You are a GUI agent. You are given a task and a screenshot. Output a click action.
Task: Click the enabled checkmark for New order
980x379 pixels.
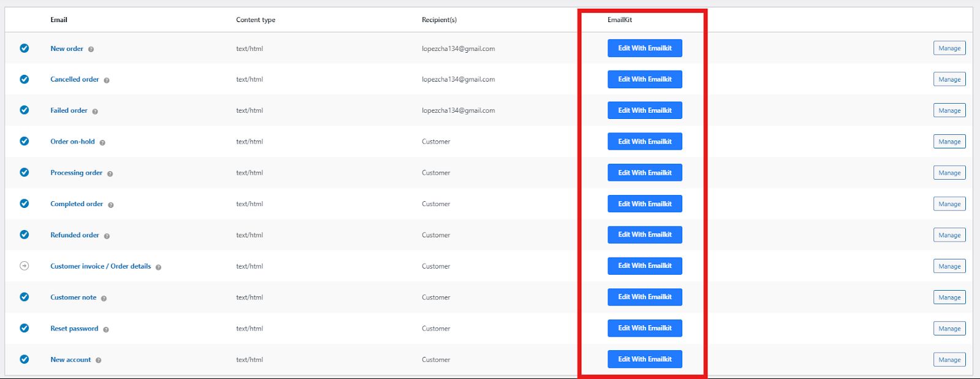point(24,48)
